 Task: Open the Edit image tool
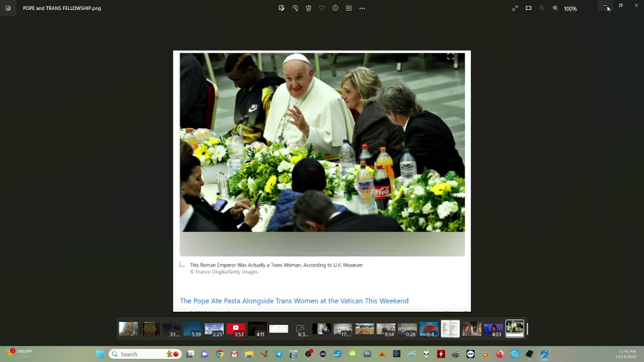coord(281,8)
